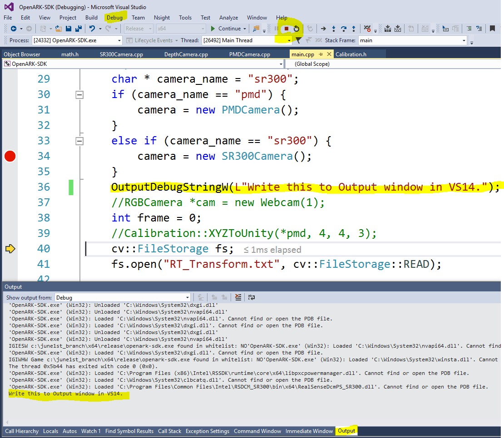Click the help-lines icon before the bookmark
Image resolution: width=504 pixels, height=438 pixels.
pyautogui.click(x=479, y=29)
